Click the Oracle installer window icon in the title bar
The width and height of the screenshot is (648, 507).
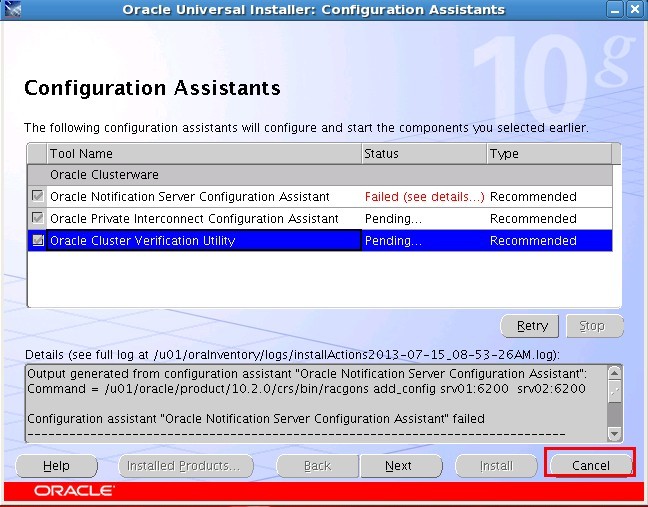point(12,9)
